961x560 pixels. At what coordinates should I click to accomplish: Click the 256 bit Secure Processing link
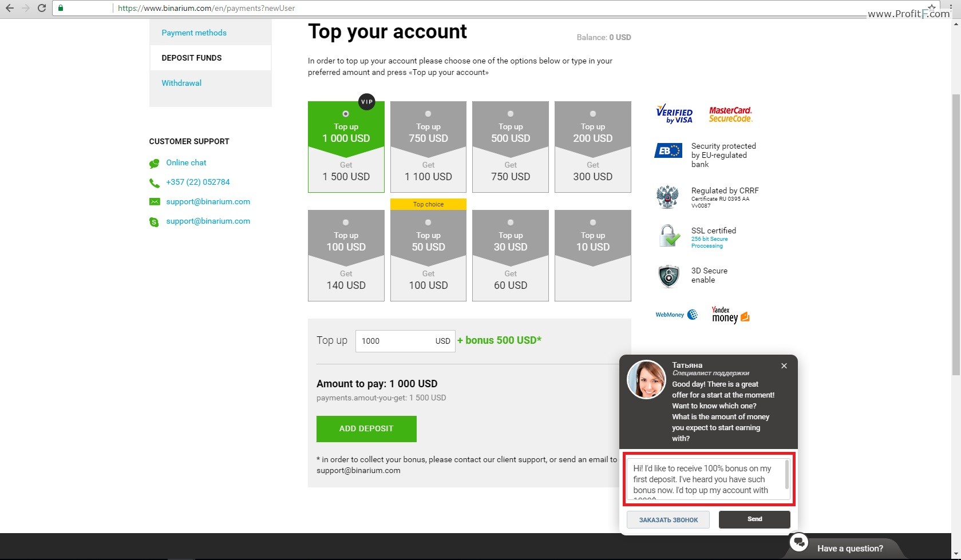point(709,243)
